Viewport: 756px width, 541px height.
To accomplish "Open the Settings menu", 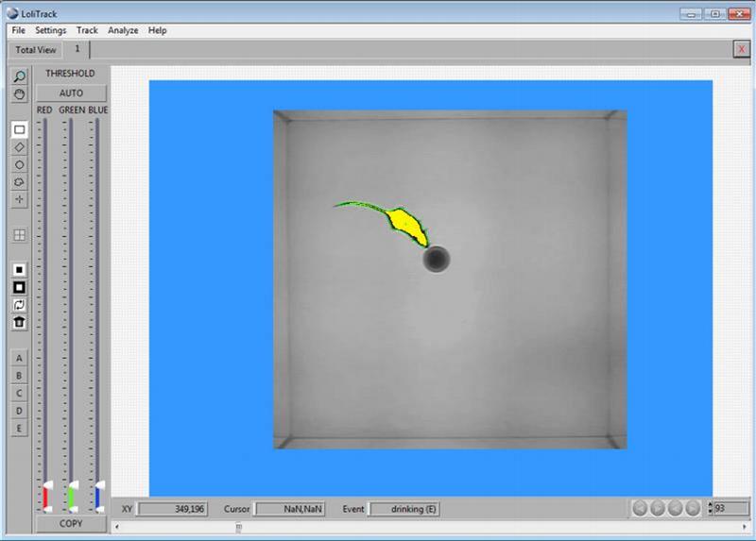I will pos(51,30).
